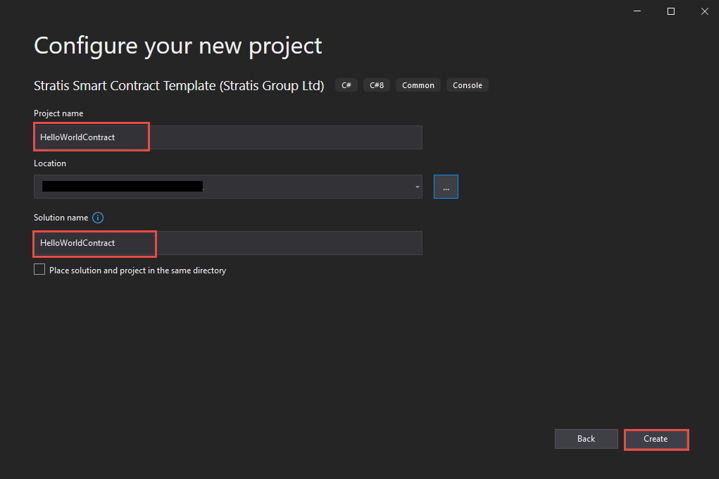Click the C# language tag
This screenshot has height=479, width=719.
pos(346,86)
